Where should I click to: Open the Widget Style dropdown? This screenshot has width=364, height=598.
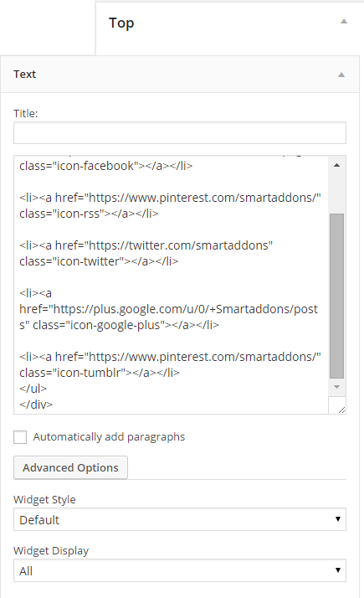[x=180, y=519]
